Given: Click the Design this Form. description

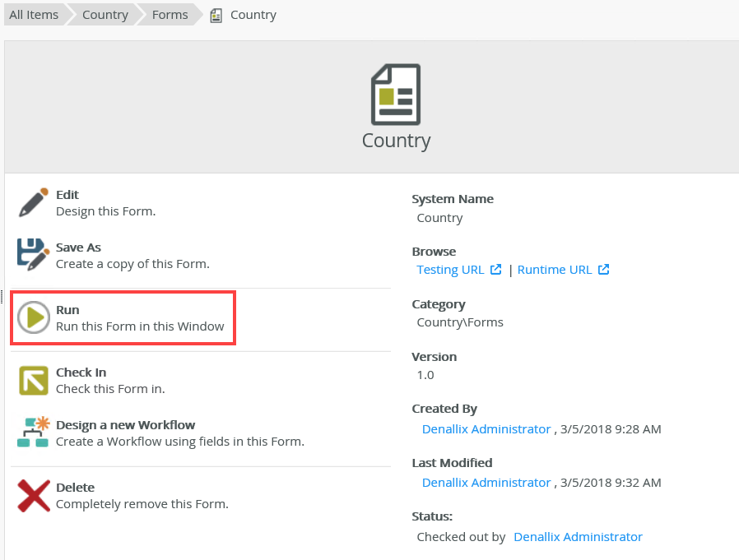Looking at the screenshot, I should click(105, 211).
